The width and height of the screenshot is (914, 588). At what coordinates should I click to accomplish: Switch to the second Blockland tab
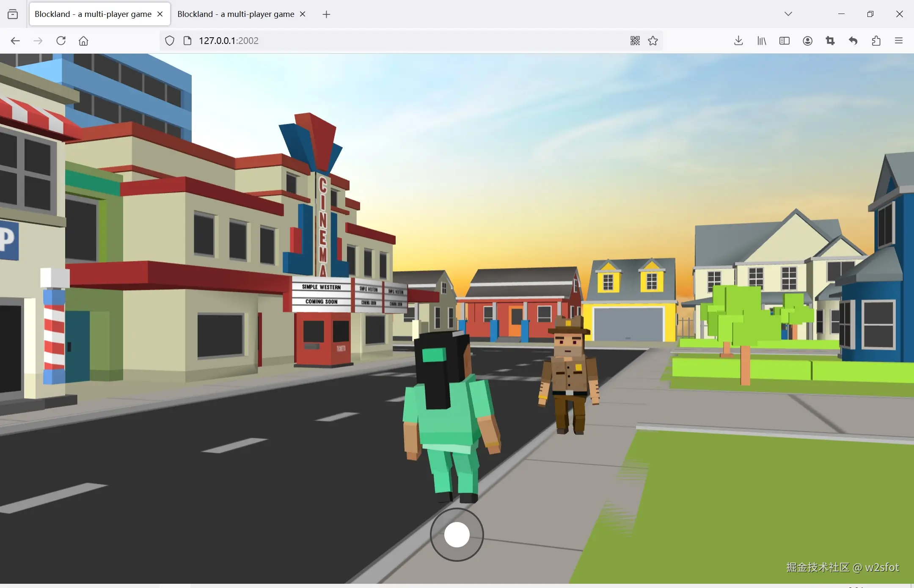pos(236,14)
